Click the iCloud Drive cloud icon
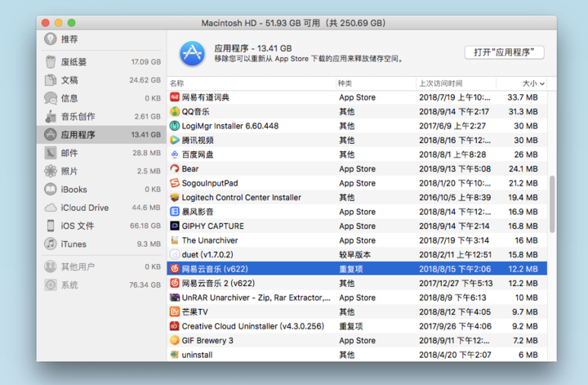Screen dimensions: 588x385 pyautogui.click(x=51, y=208)
